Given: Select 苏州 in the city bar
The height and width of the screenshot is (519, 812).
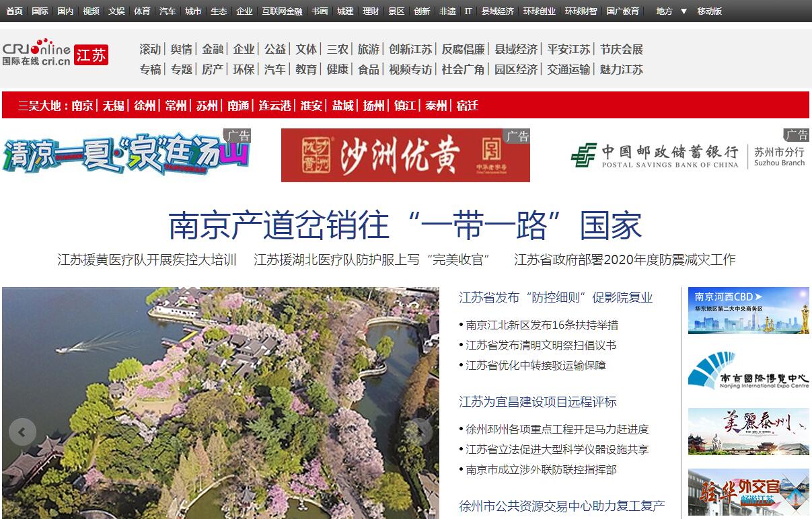Looking at the screenshot, I should click(x=207, y=106).
